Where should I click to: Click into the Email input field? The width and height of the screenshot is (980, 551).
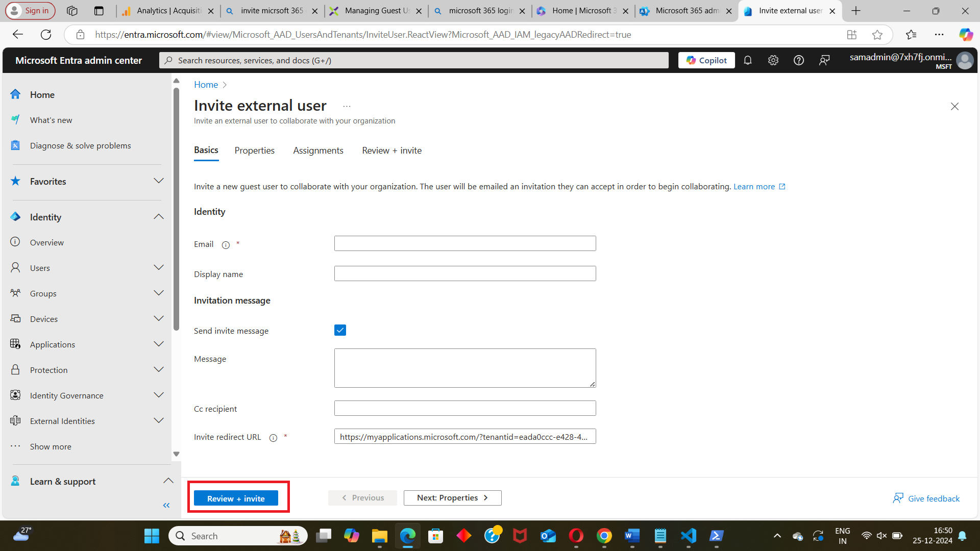(464, 243)
